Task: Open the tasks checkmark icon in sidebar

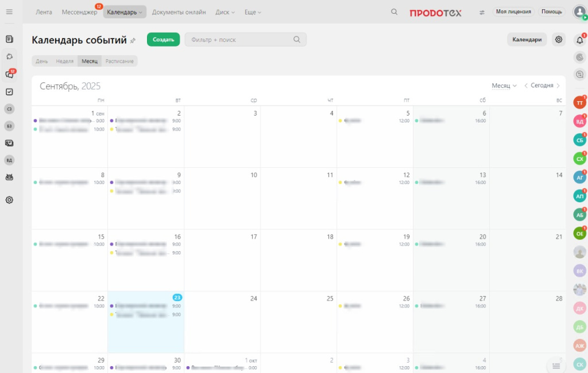Action: [9, 92]
